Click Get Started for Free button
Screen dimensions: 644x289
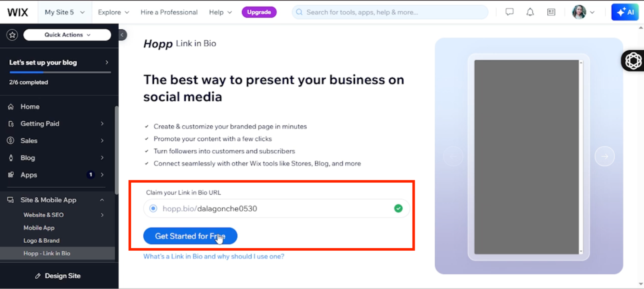tap(190, 236)
